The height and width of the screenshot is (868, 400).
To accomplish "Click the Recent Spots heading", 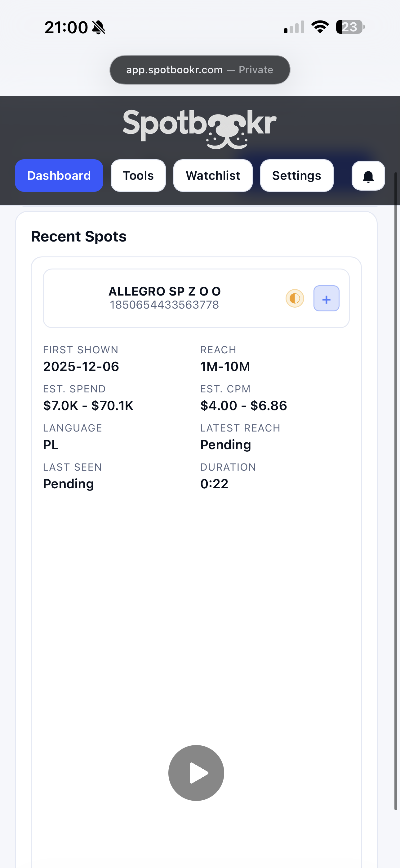I will (79, 237).
